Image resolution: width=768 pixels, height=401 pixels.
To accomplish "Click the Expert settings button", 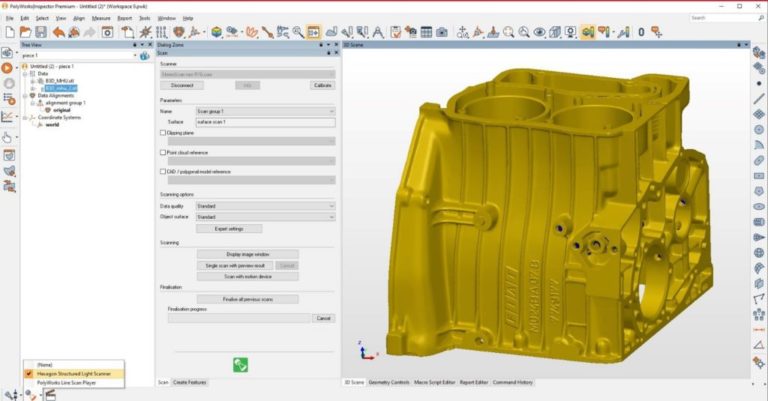I will click(229, 229).
